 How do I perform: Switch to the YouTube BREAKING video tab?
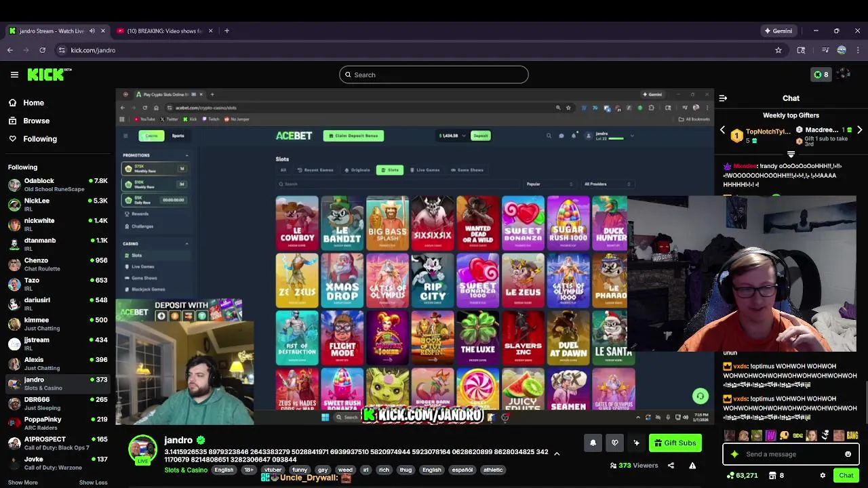[165, 30]
